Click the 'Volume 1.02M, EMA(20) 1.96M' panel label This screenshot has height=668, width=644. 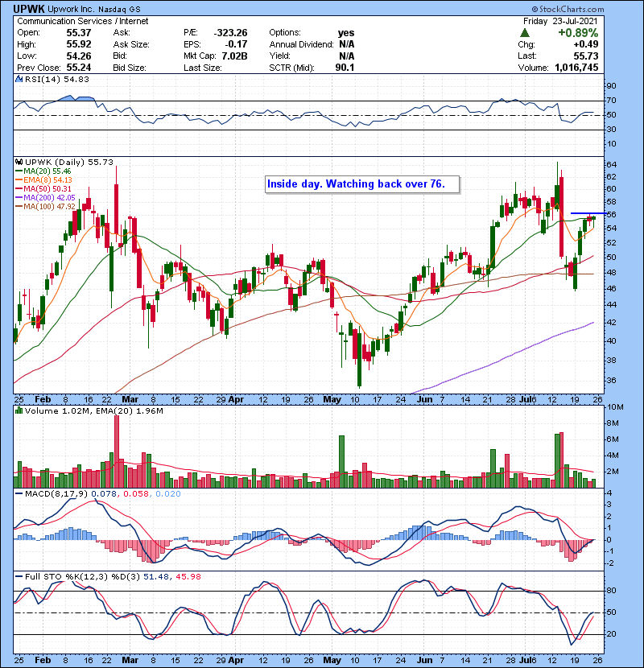(93, 411)
